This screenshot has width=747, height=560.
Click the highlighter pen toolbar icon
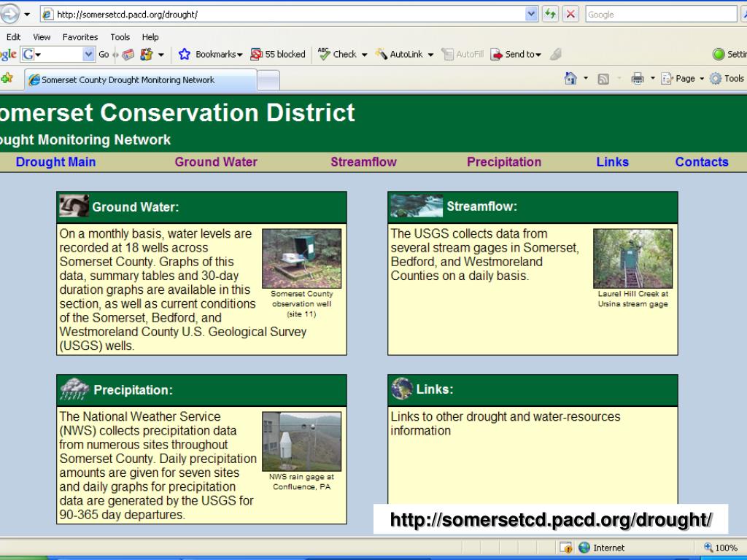[x=555, y=54]
